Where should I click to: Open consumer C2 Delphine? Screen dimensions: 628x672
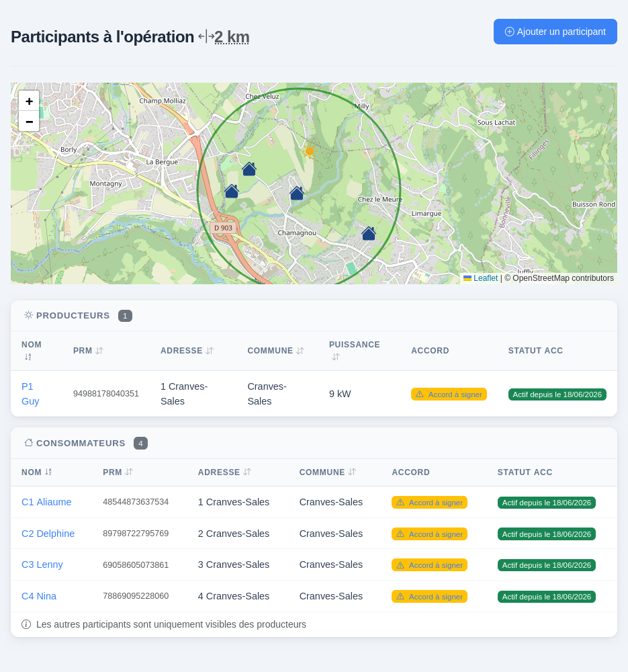tap(48, 534)
